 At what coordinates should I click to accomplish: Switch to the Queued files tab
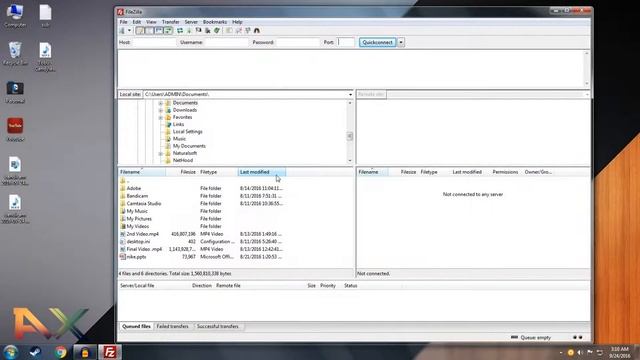pyautogui.click(x=136, y=327)
